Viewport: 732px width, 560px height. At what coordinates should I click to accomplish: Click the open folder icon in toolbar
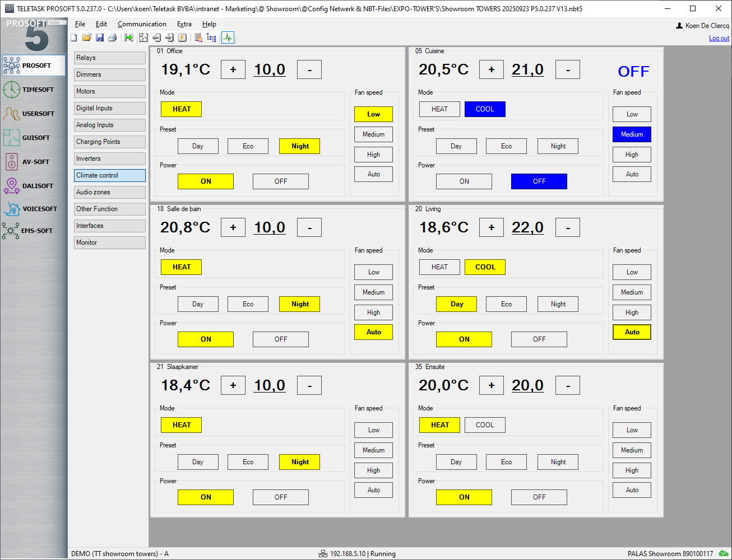tap(86, 38)
